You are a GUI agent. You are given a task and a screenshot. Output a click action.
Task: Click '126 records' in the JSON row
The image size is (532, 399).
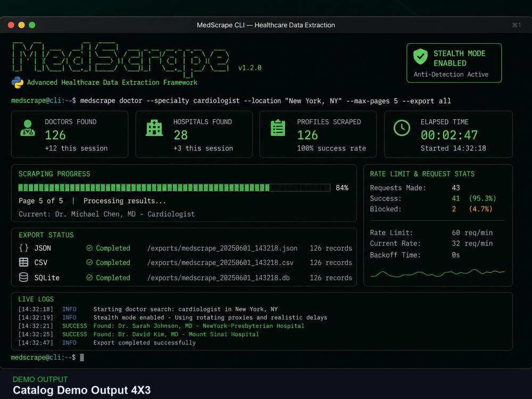tap(331, 248)
